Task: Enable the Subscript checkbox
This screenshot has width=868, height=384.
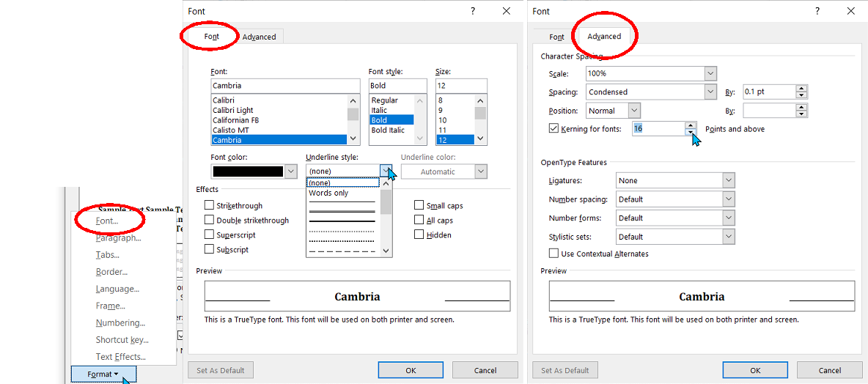Action: (209, 249)
